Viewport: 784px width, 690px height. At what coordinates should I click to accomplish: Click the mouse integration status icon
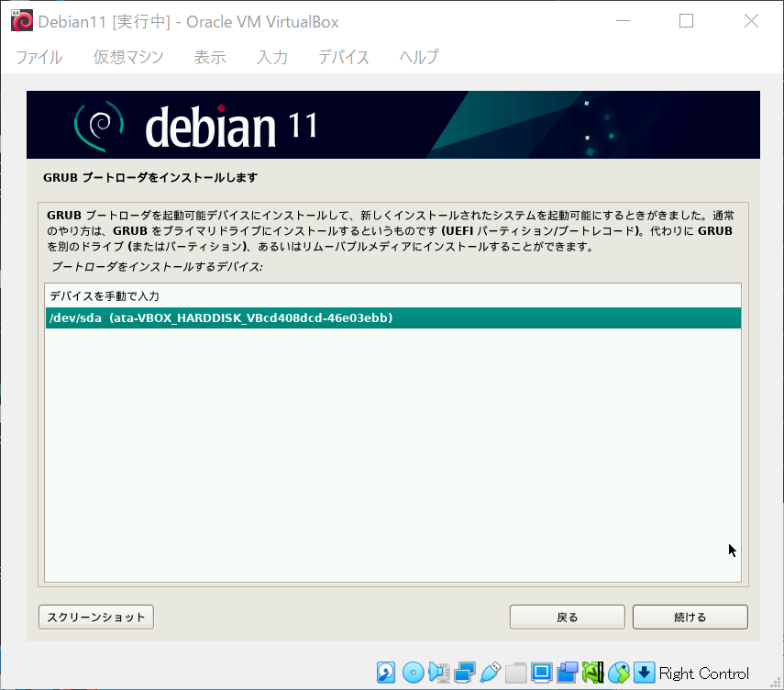(619, 673)
